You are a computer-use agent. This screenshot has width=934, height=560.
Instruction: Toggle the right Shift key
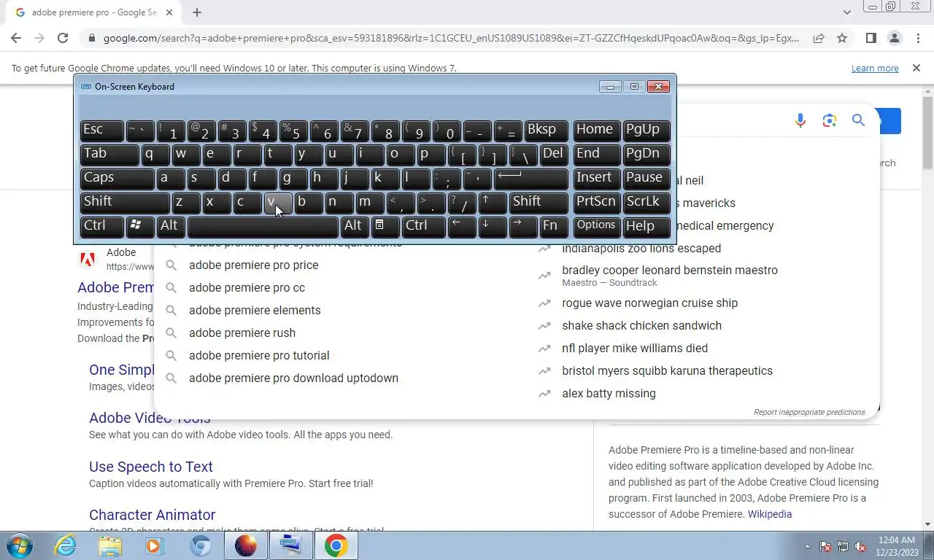pyautogui.click(x=539, y=203)
